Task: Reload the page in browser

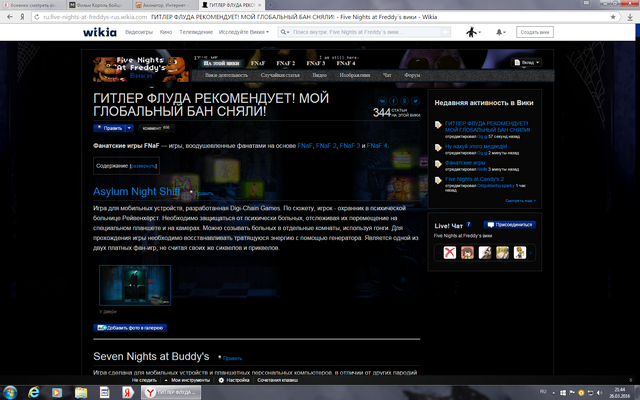Action: coord(37,17)
